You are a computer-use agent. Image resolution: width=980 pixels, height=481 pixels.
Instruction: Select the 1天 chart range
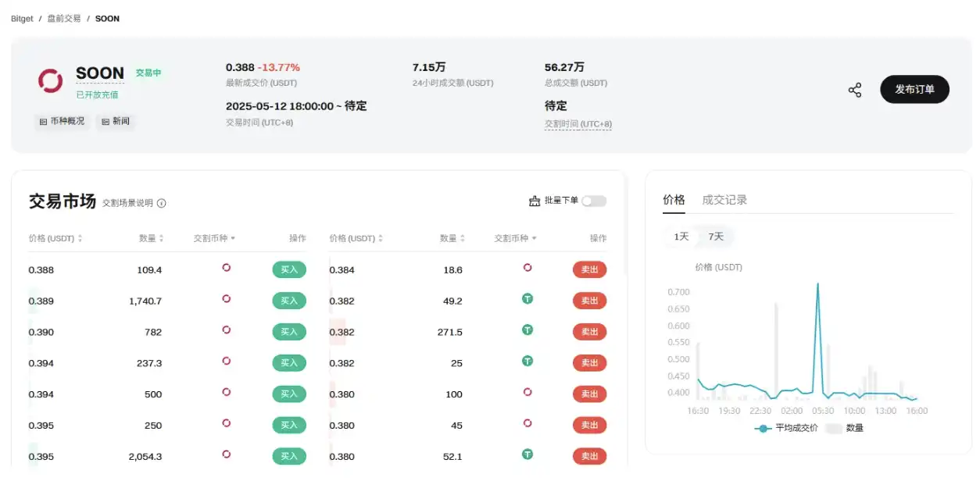[x=681, y=237]
